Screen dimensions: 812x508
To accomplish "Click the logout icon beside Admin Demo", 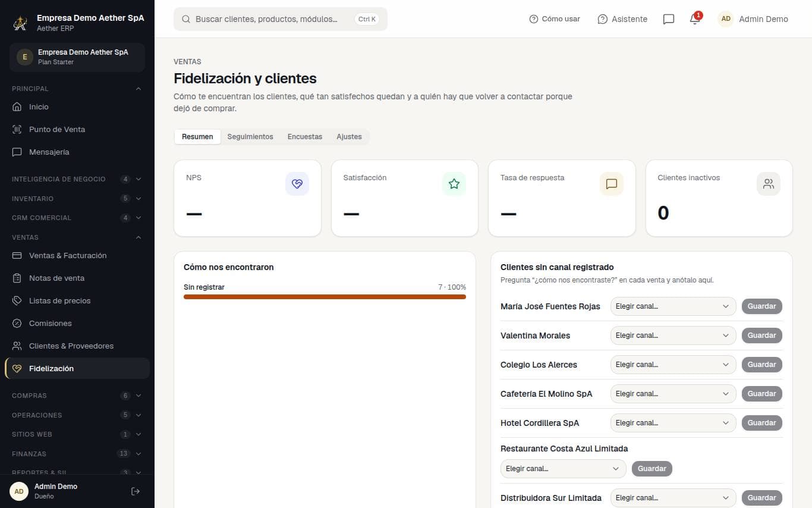I will pyautogui.click(x=136, y=491).
